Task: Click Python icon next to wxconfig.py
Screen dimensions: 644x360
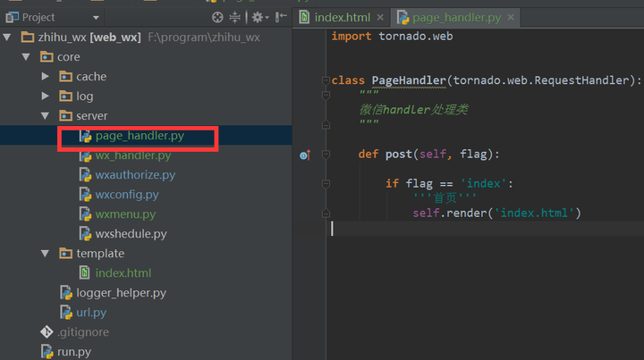Action: [85, 195]
